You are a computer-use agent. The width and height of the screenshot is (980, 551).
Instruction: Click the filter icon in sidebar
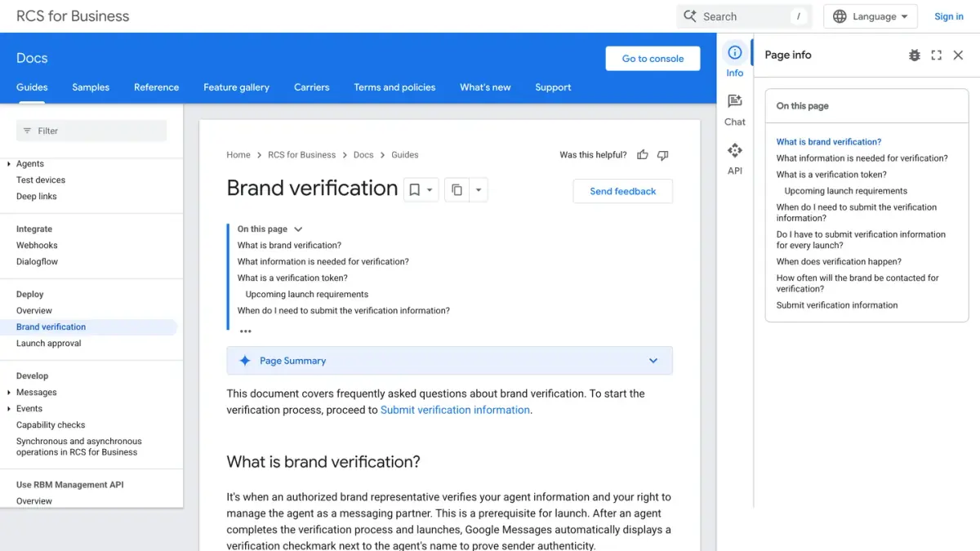click(x=28, y=131)
